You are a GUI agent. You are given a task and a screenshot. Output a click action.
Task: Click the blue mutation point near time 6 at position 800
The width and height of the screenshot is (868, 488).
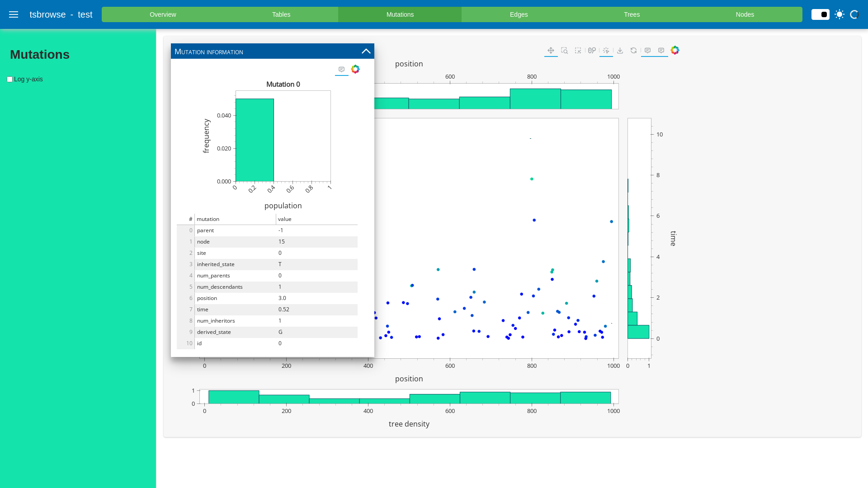click(x=534, y=220)
